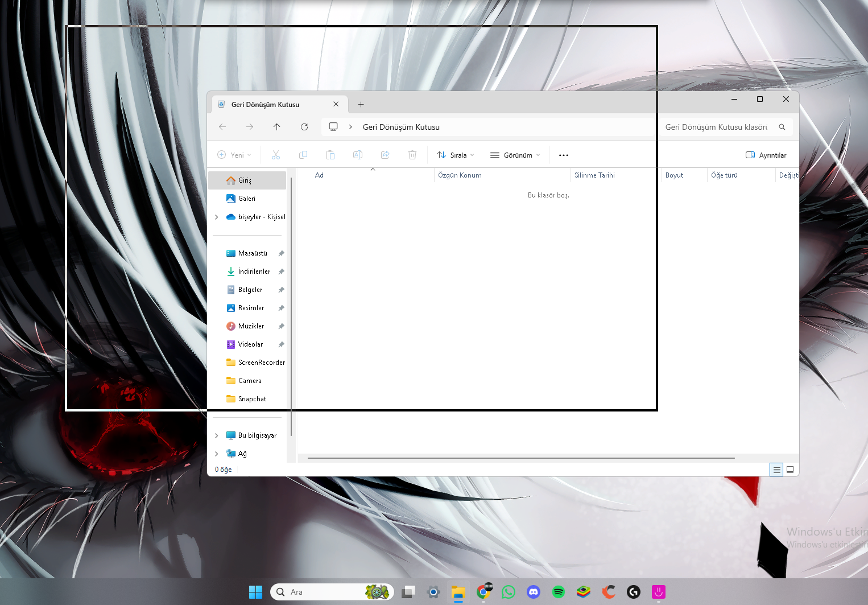Toggle the Ayrıntılar details pane

pyautogui.click(x=766, y=155)
